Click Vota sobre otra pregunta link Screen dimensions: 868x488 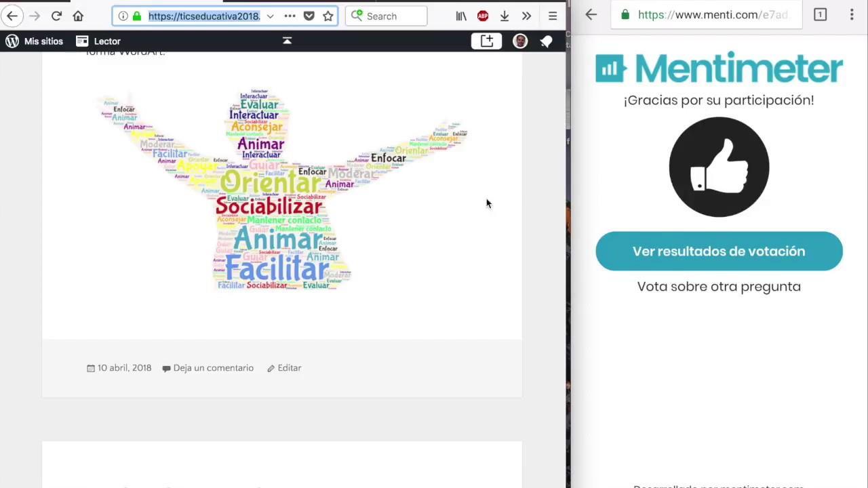coord(719,287)
